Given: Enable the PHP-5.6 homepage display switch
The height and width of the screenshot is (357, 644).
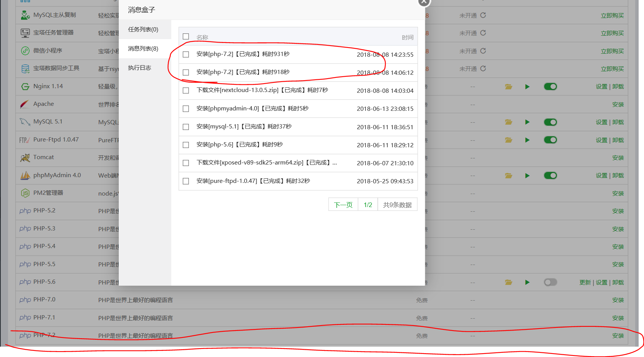Looking at the screenshot, I should click(551, 282).
